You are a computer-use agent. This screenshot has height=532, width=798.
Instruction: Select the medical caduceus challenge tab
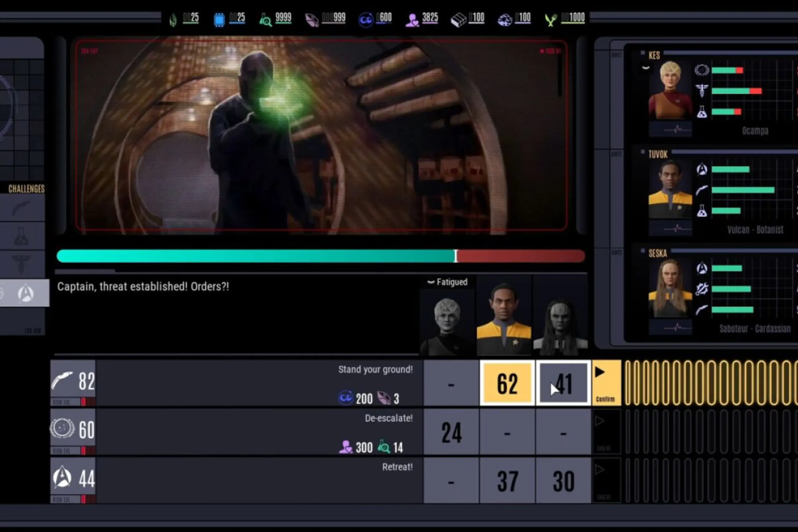22,264
